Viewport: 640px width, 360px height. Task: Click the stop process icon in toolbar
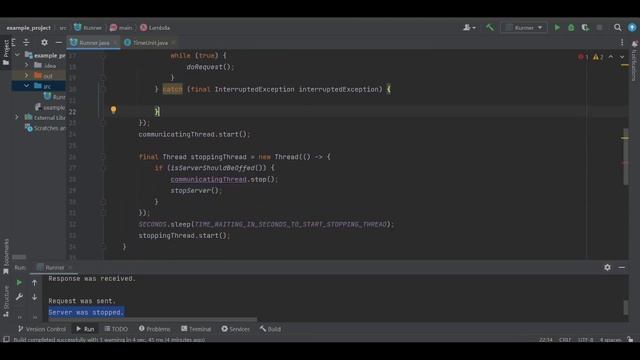(x=599, y=27)
